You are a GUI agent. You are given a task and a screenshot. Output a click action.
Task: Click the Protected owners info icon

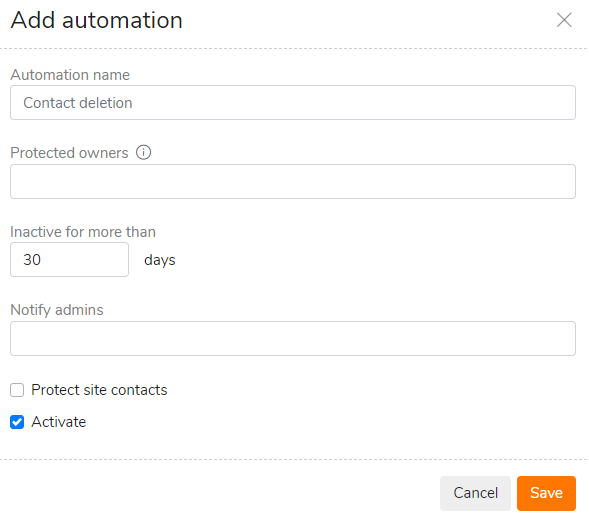tap(143, 152)
